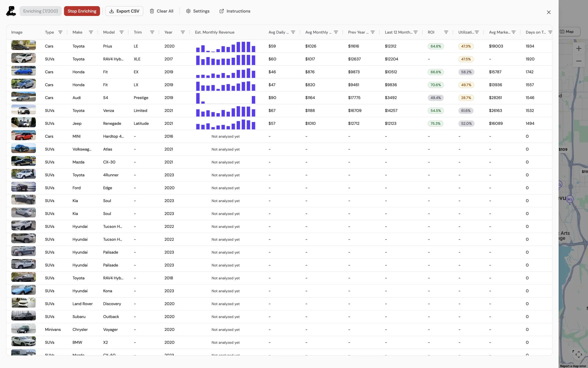Click the BMW X2 thumbnail image
The width and height of the screenshot is (588, 368).
pyautogui.click(x=24, y=341)
